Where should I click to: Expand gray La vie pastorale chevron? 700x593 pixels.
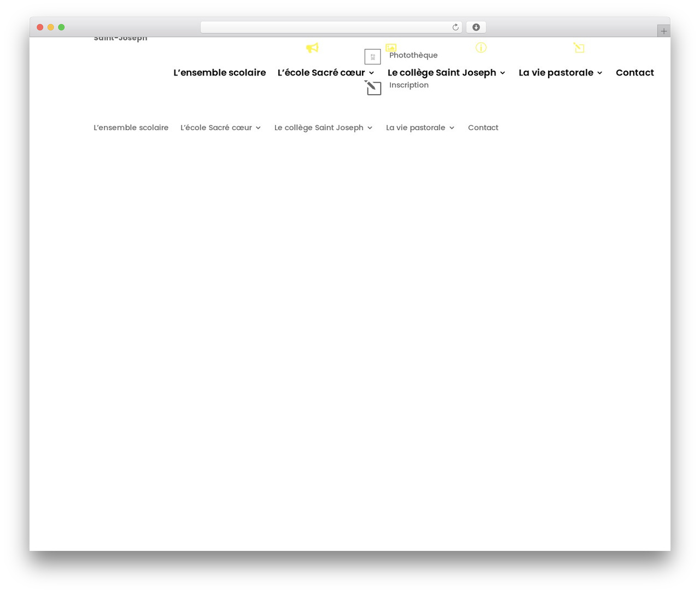point(452,128)
